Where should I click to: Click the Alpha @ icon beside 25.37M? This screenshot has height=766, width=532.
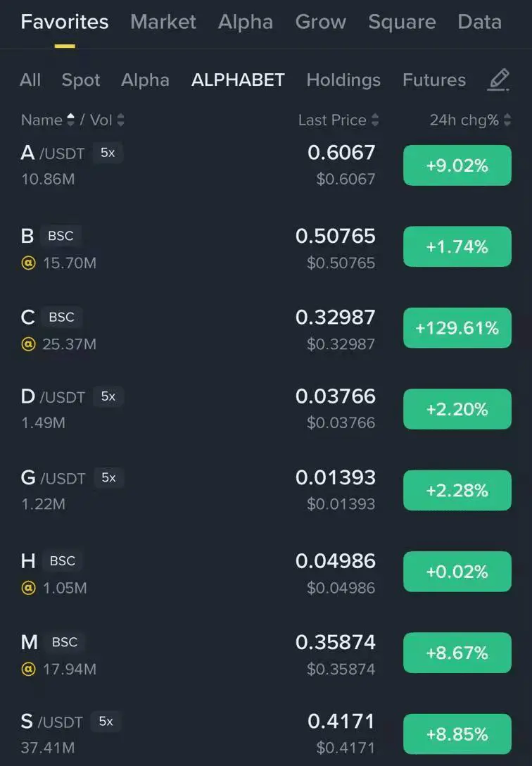29,344
